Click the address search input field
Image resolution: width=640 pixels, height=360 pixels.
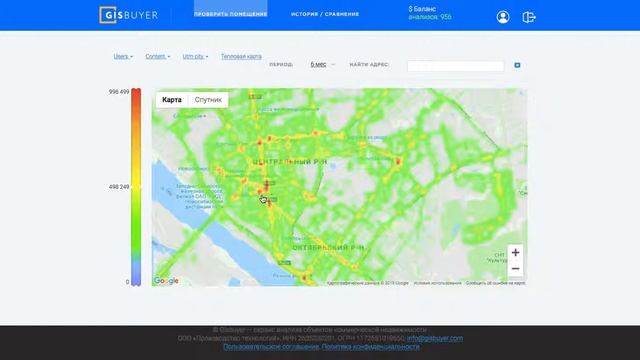pos(456,66)
